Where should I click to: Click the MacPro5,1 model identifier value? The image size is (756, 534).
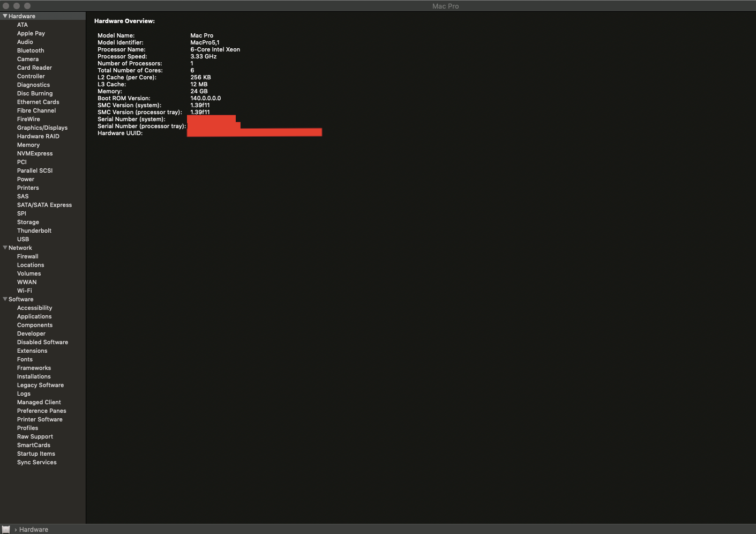(205, 42)
